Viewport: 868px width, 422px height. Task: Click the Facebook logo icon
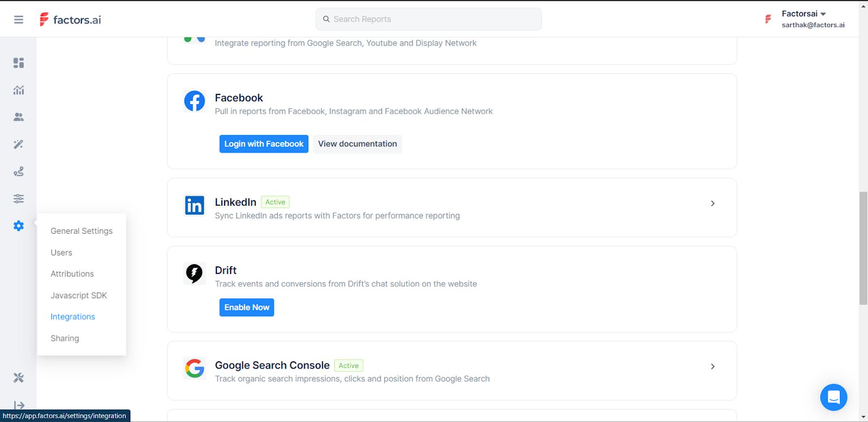[x=194, y=101]
